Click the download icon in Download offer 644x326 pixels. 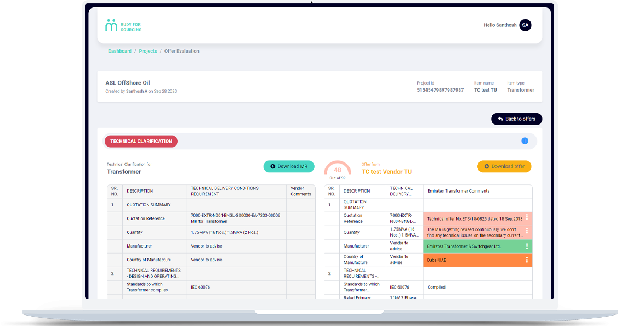(x=487, y=166)
